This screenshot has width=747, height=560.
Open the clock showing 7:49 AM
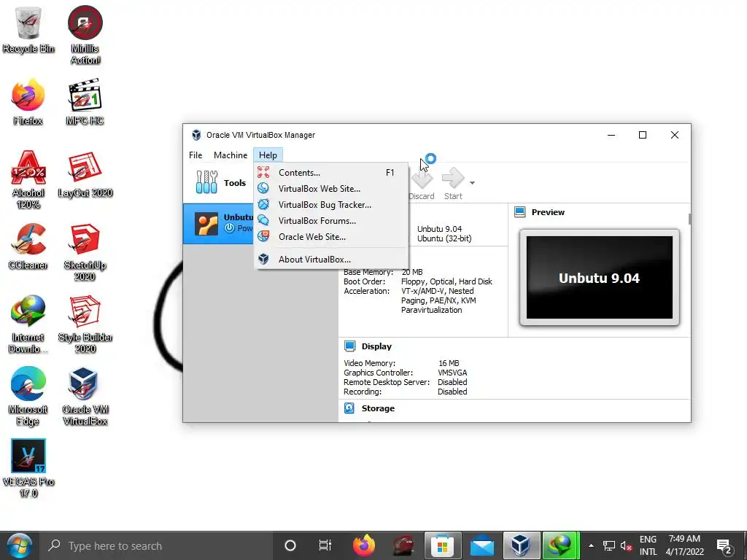[684, 545]
